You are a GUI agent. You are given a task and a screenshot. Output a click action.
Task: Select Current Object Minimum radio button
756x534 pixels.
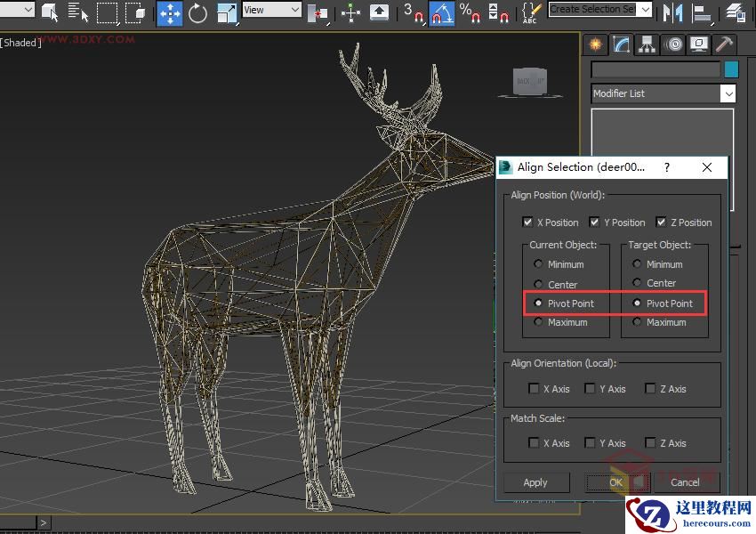(x=538, y=264)
